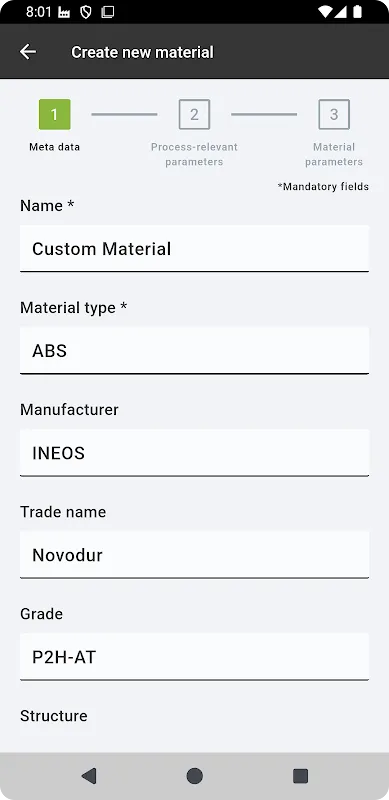The image size is (389, 800).
Task: Focus the Trade name field with Novodur
Action: pyautogui.click(x=194, y=555)
